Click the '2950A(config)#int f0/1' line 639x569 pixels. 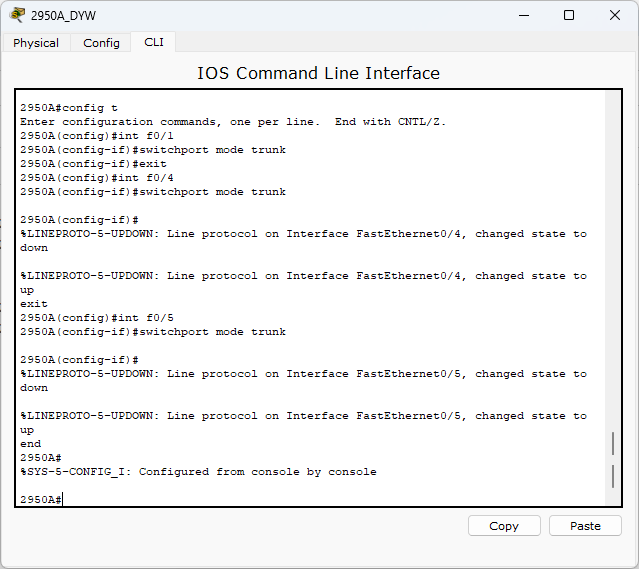97,136
